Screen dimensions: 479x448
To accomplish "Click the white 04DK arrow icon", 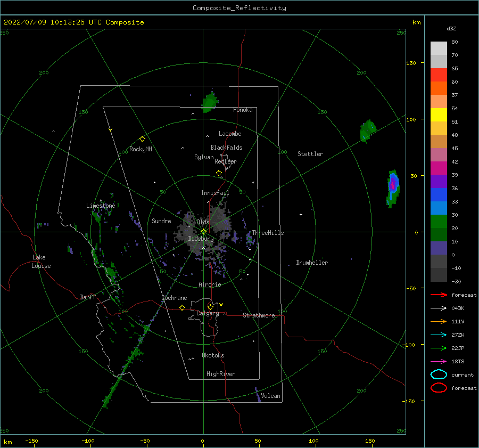I will [x=439, y=308].
